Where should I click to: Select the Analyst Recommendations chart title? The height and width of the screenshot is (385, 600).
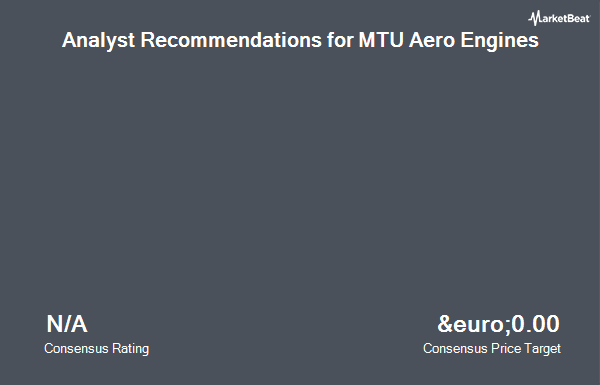(300, 41)
